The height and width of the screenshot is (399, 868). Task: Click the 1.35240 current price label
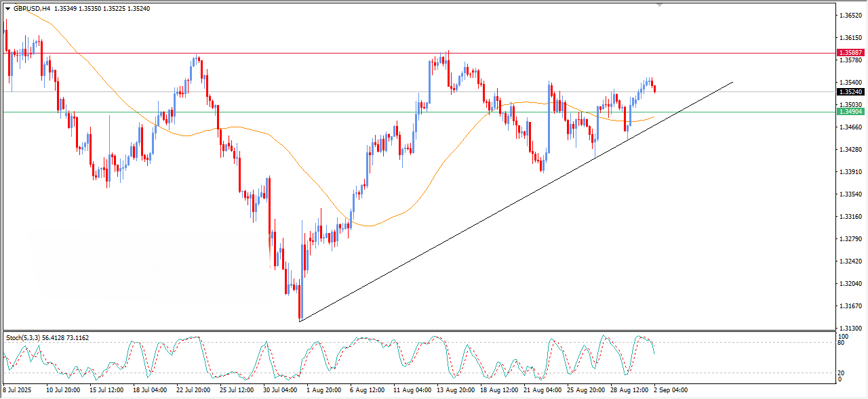pyautogui.click(x=850, y=91)
